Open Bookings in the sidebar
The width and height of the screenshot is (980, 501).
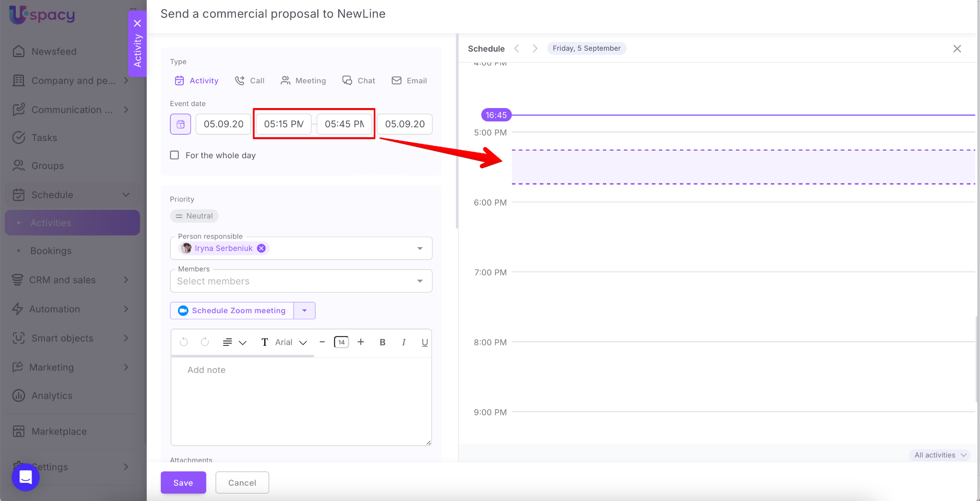coord(51,251)
